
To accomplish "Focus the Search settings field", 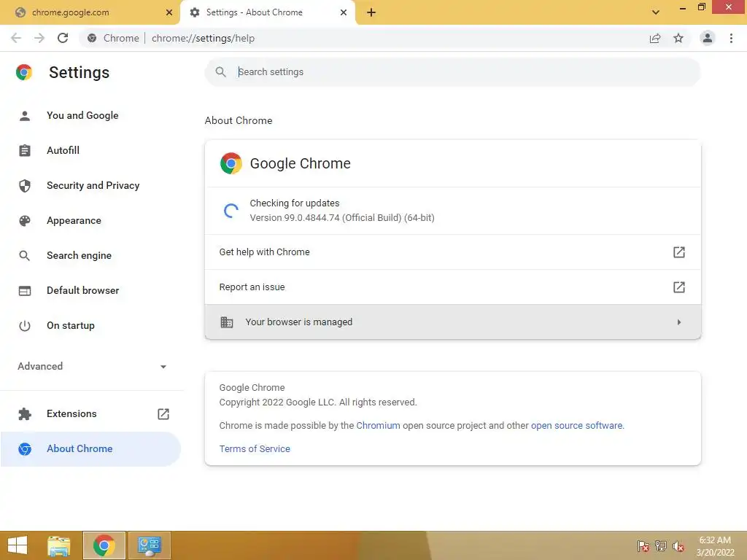I will click(452, 72).
